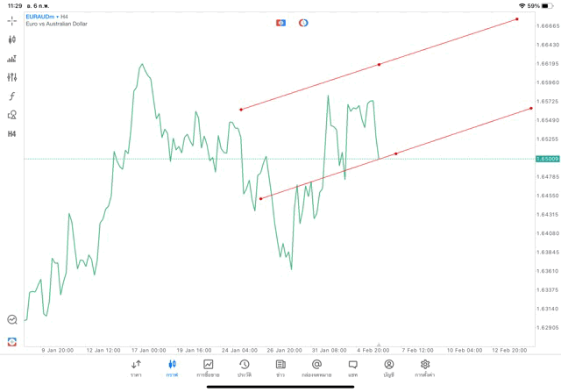Switch to the การซื้อขาย (Trade) tab
The height and width of the screenshot is (392, 561).
[209, 367]
